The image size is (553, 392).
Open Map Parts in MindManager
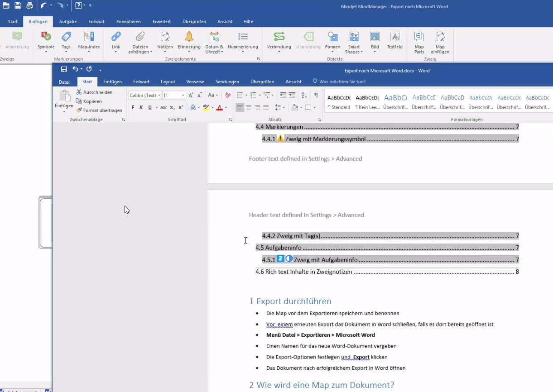pyautogui.click(x=419, y=42)
